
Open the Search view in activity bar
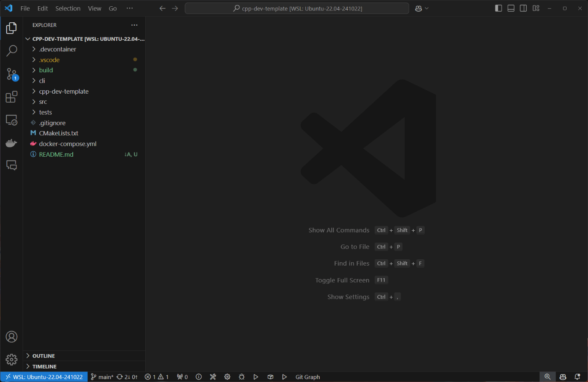pos(11,51)
